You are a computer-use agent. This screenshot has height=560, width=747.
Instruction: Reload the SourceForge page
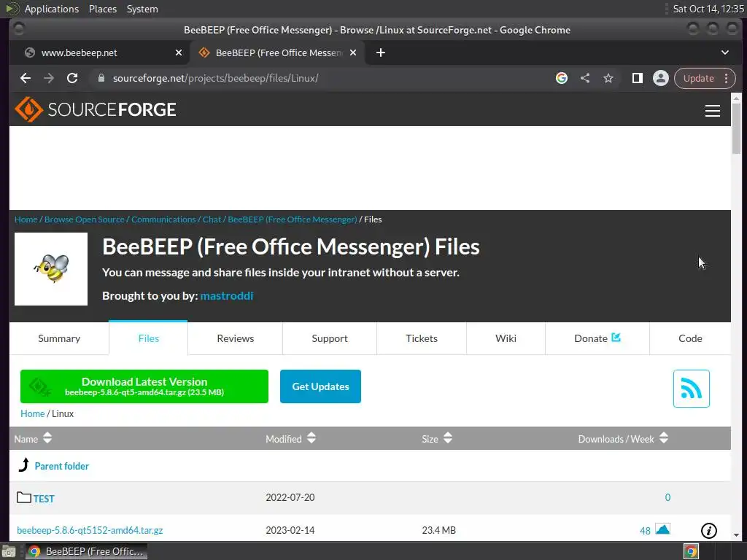click(72, 78)
